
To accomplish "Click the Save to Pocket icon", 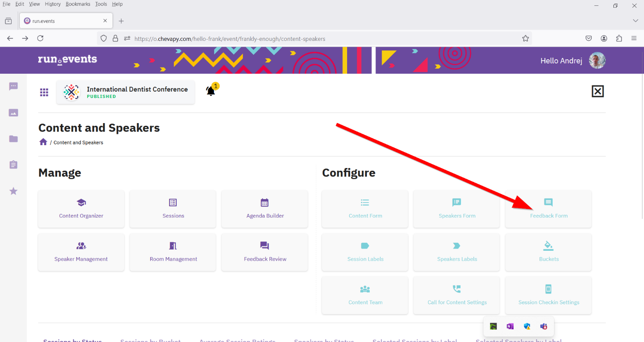I will (x=589, y=38).
